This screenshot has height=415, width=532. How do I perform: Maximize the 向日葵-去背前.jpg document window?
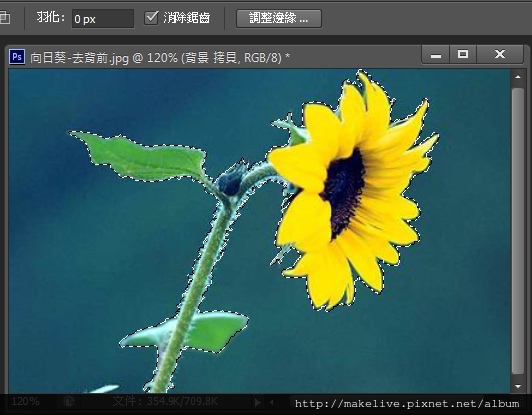coord(463,54)
